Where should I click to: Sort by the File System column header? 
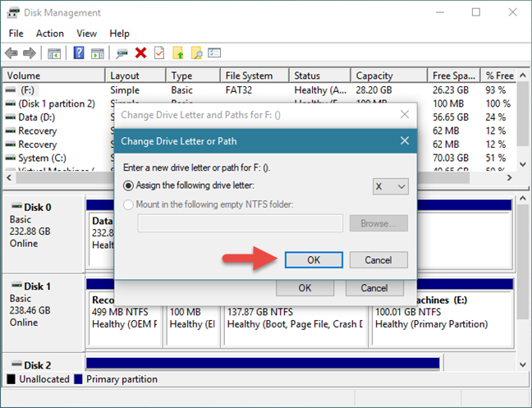pyautogui.click(x=255, y=76)
